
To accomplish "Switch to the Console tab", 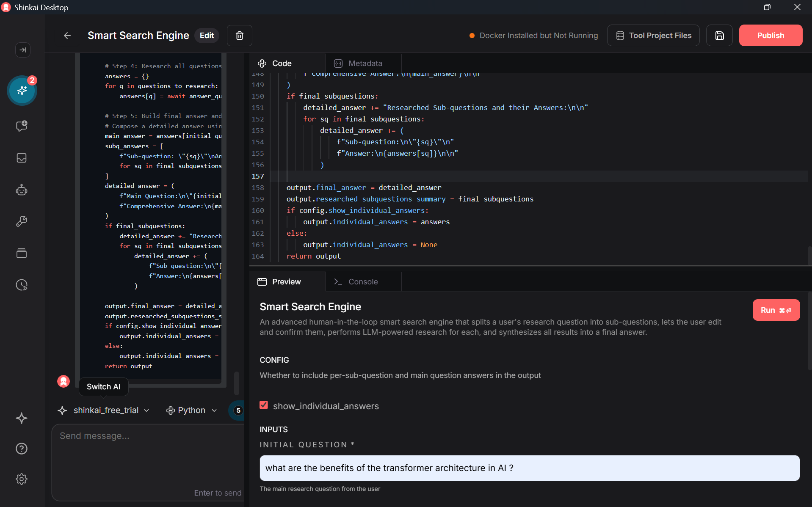I will [x=363, y=281].
